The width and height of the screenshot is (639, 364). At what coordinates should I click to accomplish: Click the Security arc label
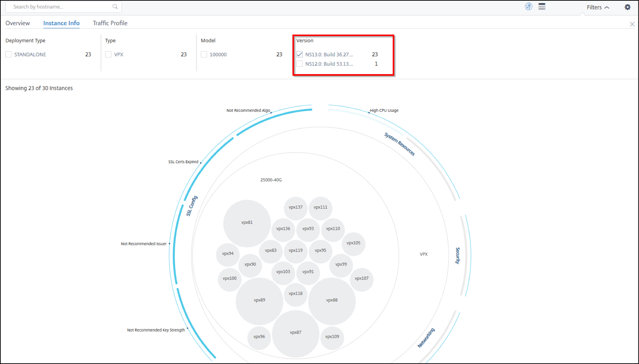point(458,256)
